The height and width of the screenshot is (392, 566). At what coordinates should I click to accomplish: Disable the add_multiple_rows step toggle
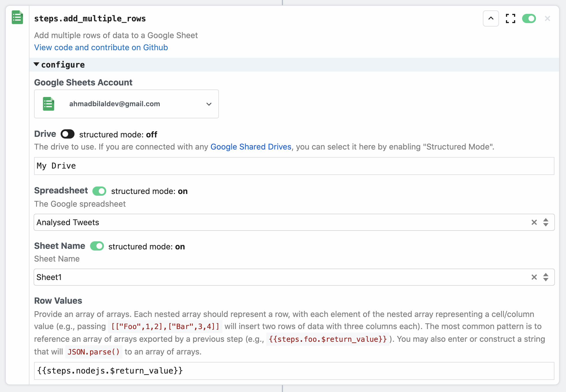pos(529,18)
